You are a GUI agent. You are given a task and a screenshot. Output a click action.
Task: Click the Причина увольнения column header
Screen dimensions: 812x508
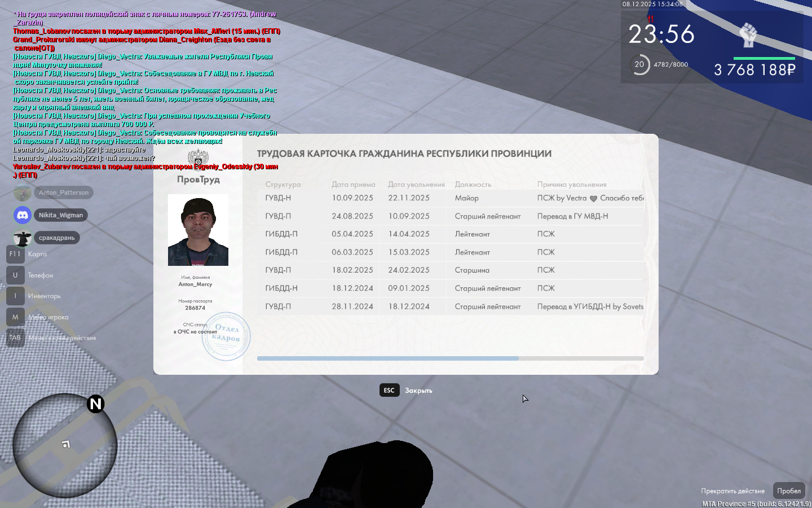[x=572, y=185]
